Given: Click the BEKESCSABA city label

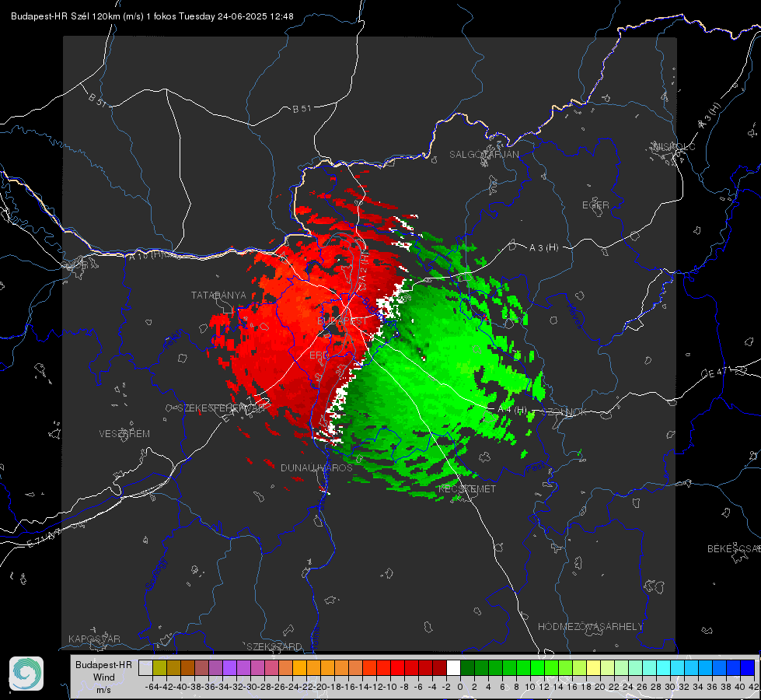Looking at the screenshot, I should click(734, 549).
